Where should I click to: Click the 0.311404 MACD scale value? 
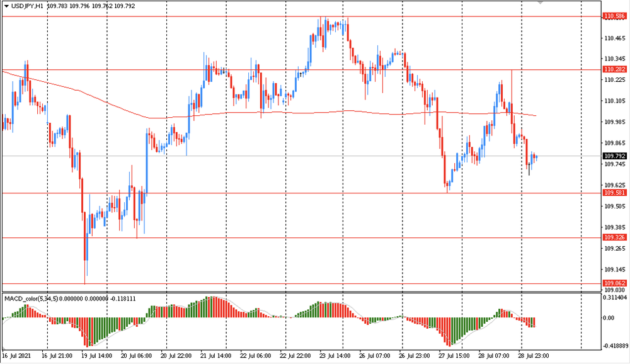615,298
